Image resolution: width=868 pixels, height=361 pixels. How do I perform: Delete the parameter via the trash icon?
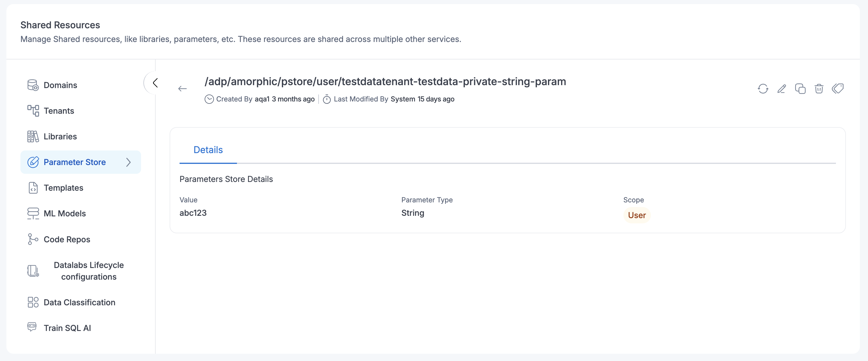pos(819,89)
